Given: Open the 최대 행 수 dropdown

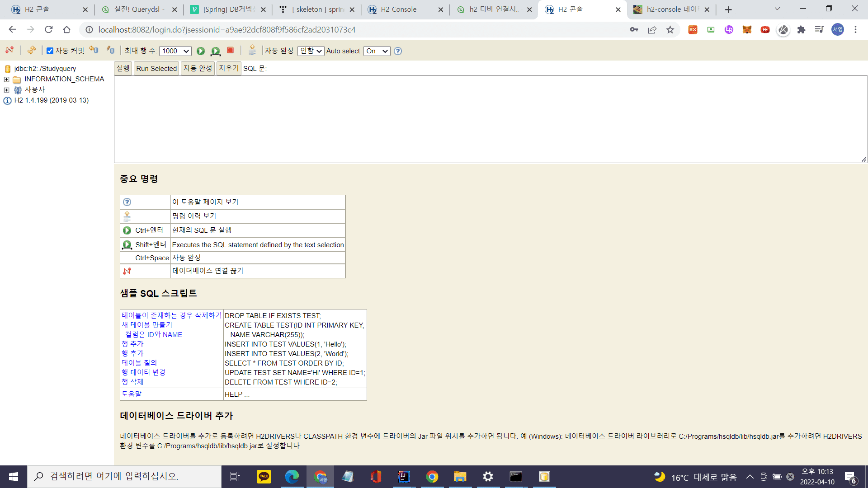Looking at the screenshot, I should pyautogui.click(x=175, y=51).
